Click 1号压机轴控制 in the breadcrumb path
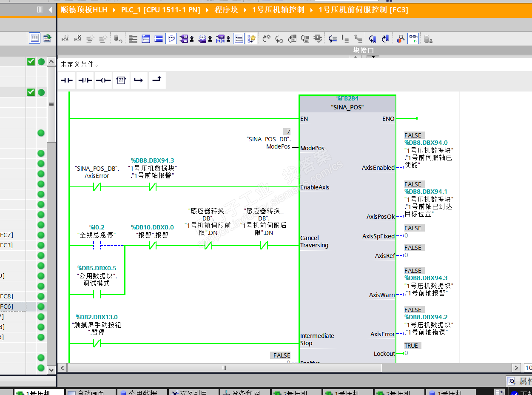This screenshot has width=532, height=395. click(278, 10)
